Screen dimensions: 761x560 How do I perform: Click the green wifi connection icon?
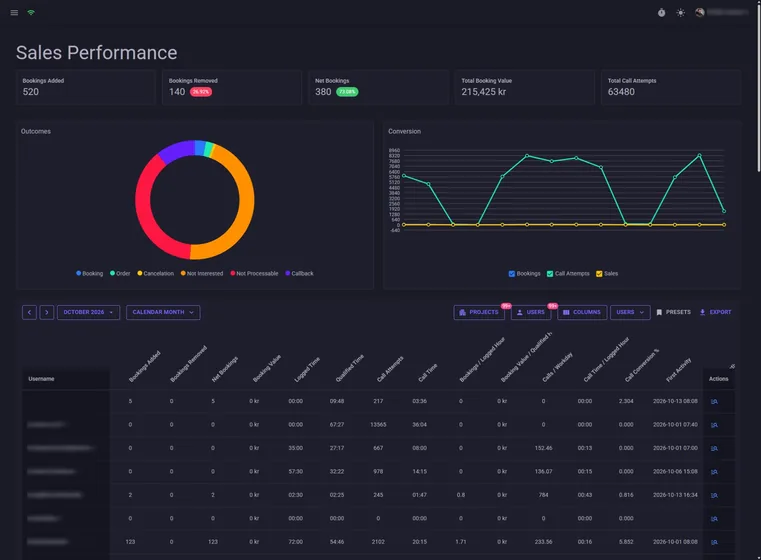click(31, 12)
